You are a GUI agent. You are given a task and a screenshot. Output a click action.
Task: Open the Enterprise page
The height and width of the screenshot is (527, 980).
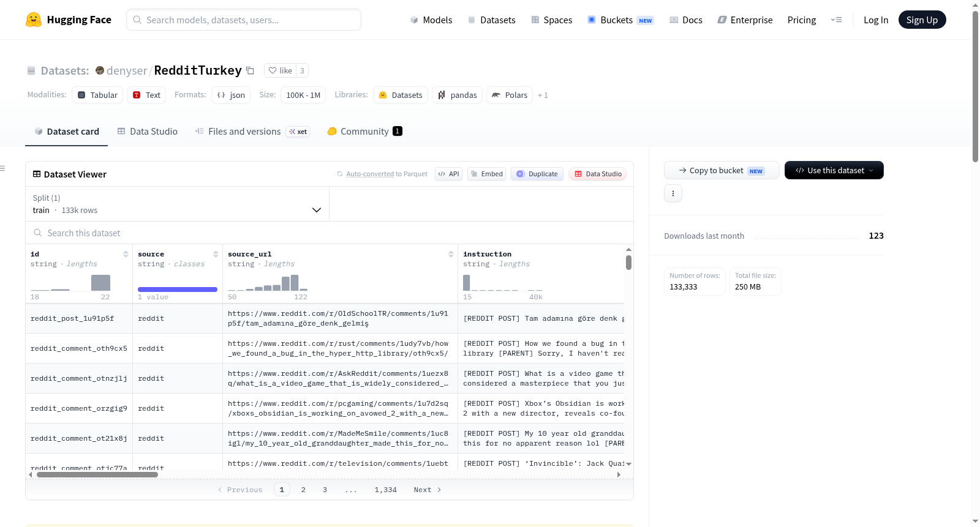745,20
